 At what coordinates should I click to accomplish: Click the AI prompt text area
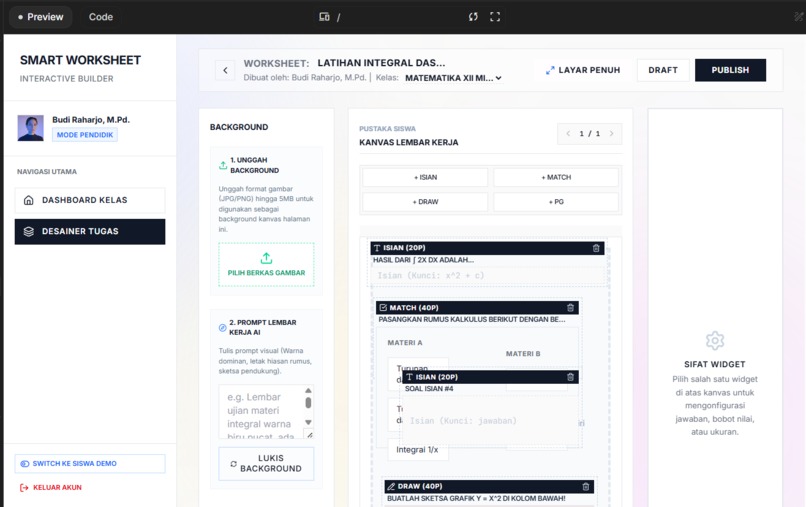click(x=261, y=412)
